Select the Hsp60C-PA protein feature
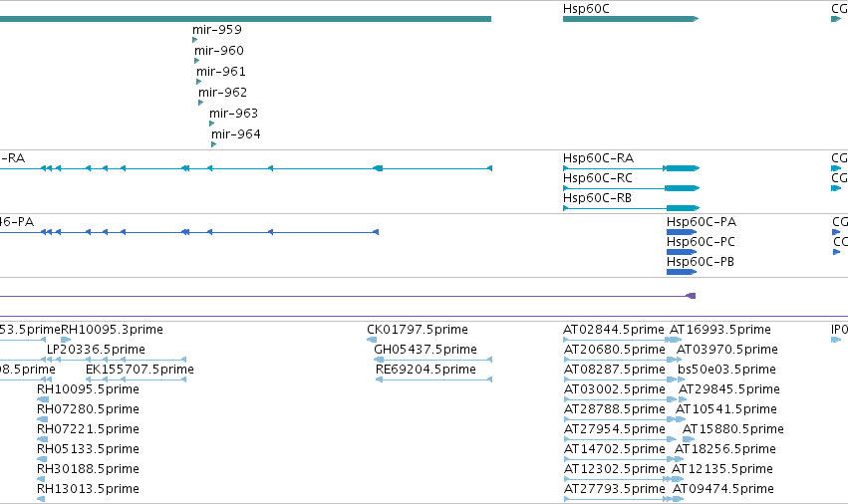Image resolution: width=848 pixels, height=504 pixels. tap(682, 232)
